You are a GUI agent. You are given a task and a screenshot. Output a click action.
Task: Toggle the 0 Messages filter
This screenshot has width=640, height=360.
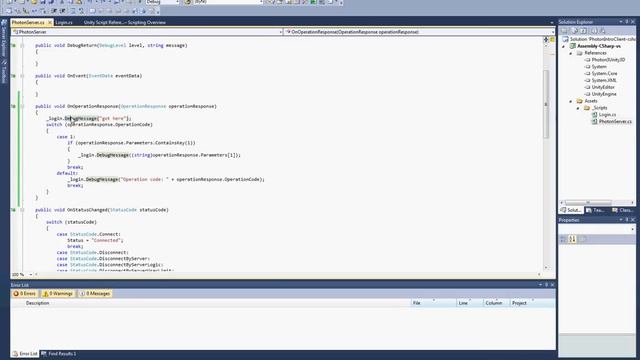[x=95, y=293]
